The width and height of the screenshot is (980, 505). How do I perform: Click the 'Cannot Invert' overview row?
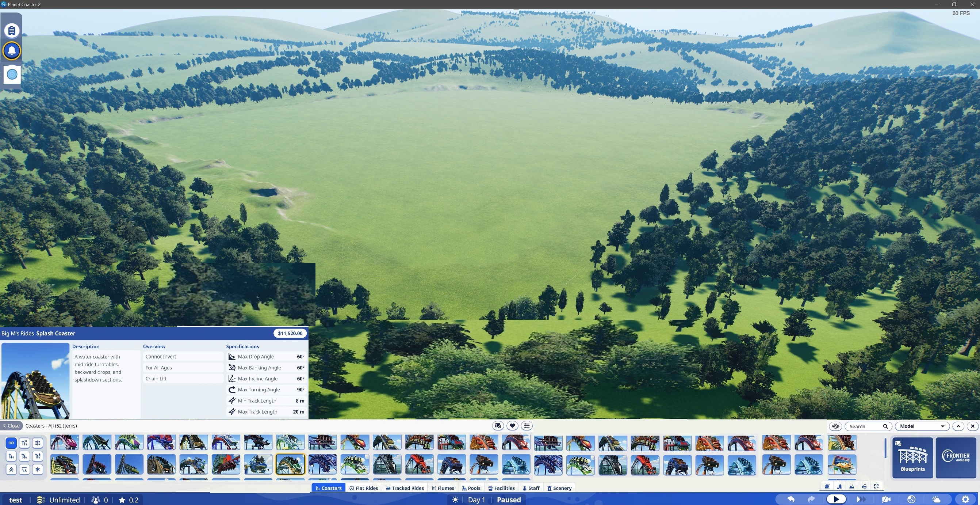pyautogui.click(x=183, y=357)
